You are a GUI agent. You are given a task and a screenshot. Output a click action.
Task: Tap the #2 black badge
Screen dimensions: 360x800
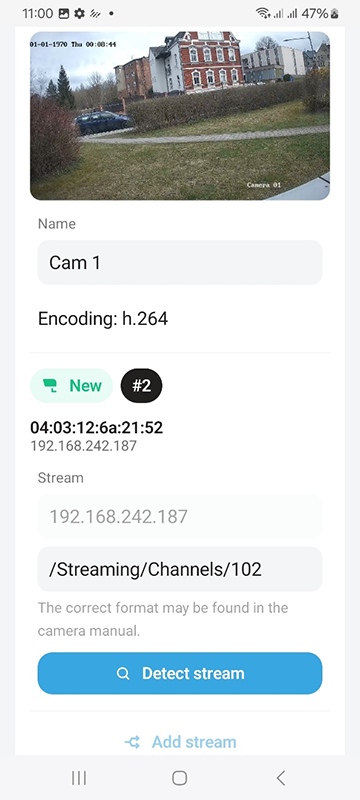tap(141, 386)
